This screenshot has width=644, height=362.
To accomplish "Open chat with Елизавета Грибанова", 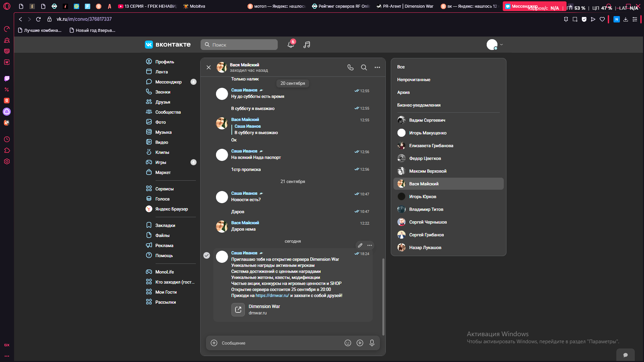I will 448,145.
